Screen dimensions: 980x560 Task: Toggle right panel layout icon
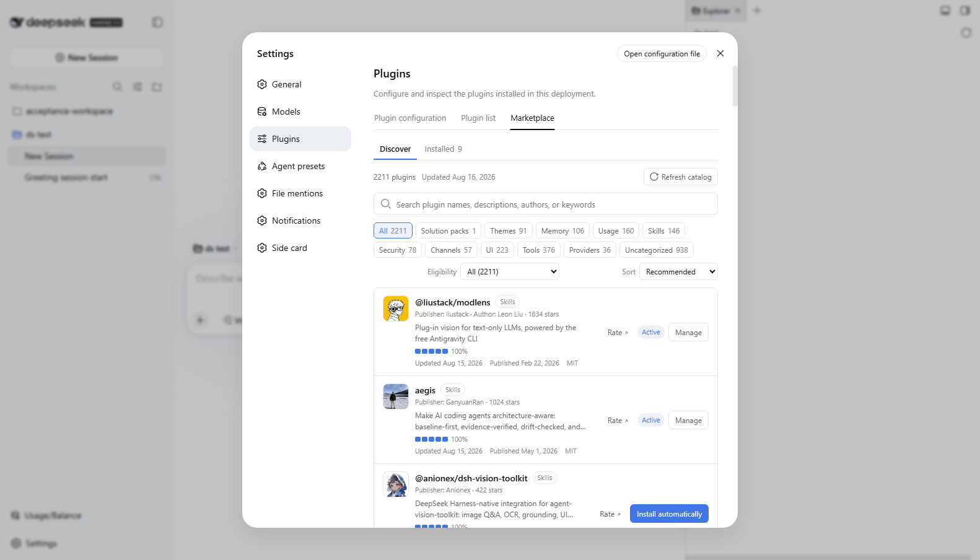pos(965,11)
